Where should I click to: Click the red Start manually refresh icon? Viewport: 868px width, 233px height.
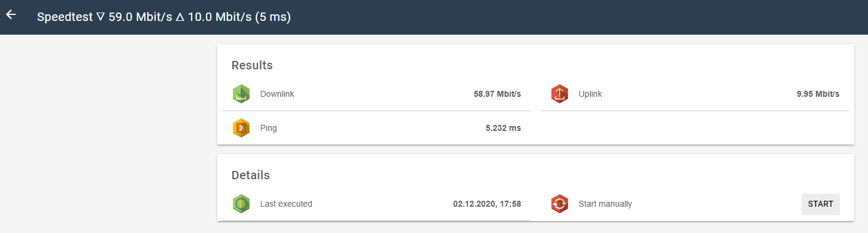559,204
